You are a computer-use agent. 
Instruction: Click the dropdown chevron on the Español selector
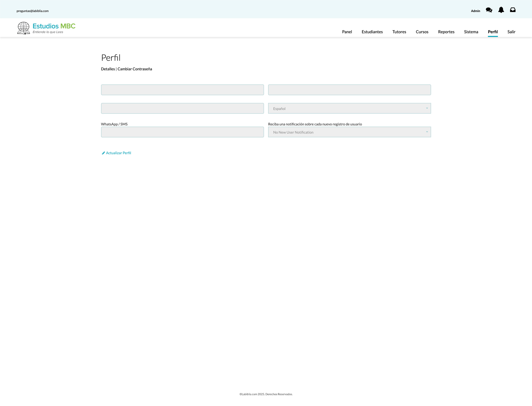click(427, 108)
